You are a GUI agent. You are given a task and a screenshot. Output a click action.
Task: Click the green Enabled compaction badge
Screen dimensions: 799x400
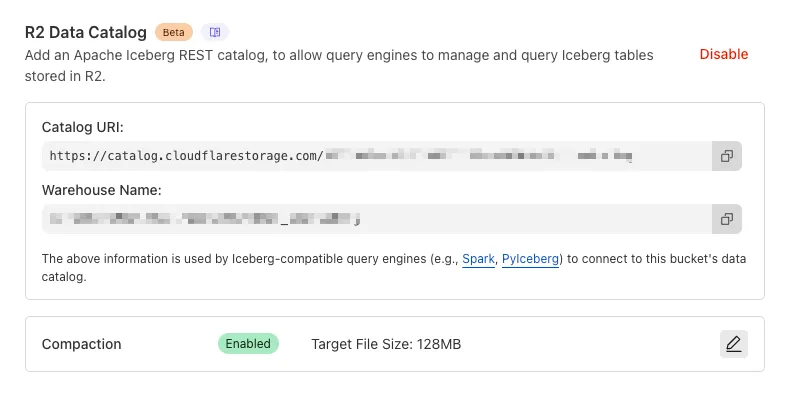pos(248,344)
